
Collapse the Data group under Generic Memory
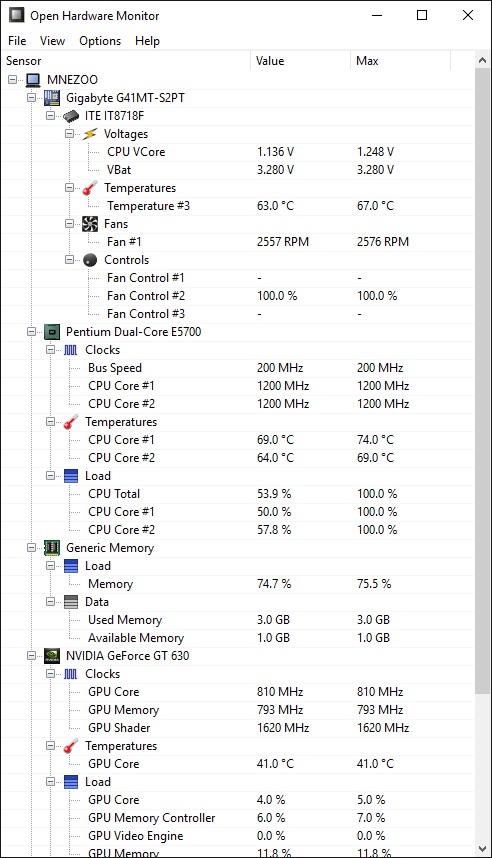(50, 602)
